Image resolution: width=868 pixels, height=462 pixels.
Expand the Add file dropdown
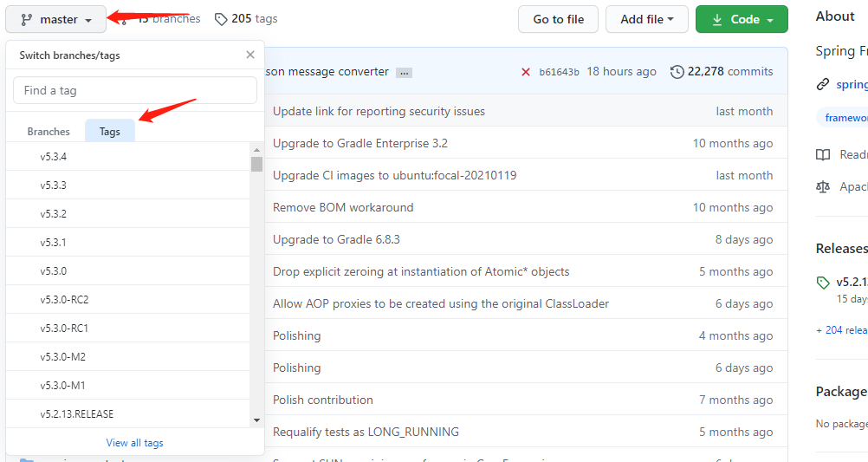click(646, 19)
